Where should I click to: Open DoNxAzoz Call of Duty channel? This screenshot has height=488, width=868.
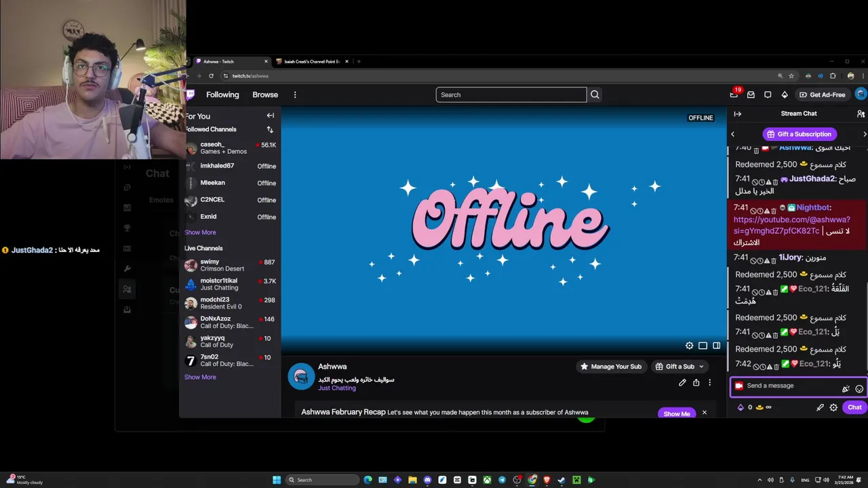pos(231,322)
